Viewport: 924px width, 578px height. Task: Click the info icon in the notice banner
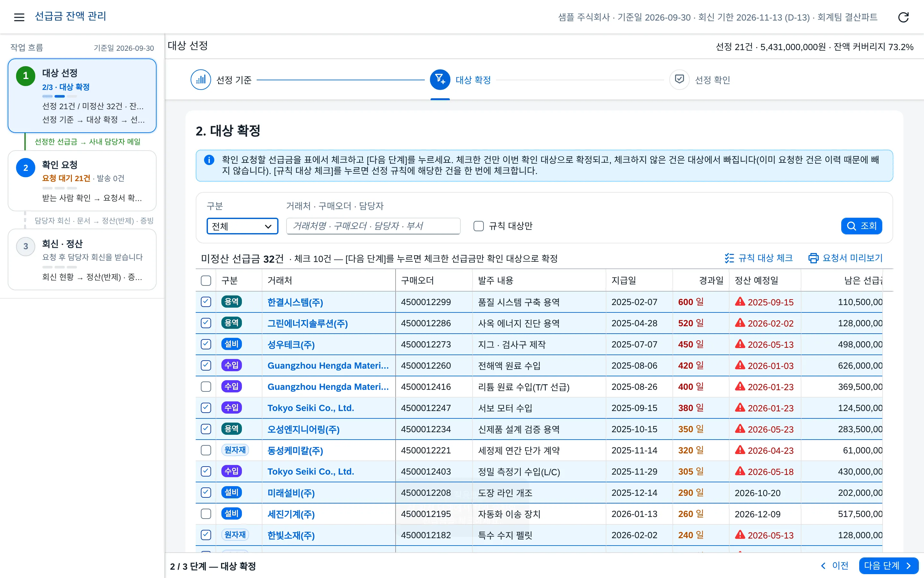pos(209,160)
